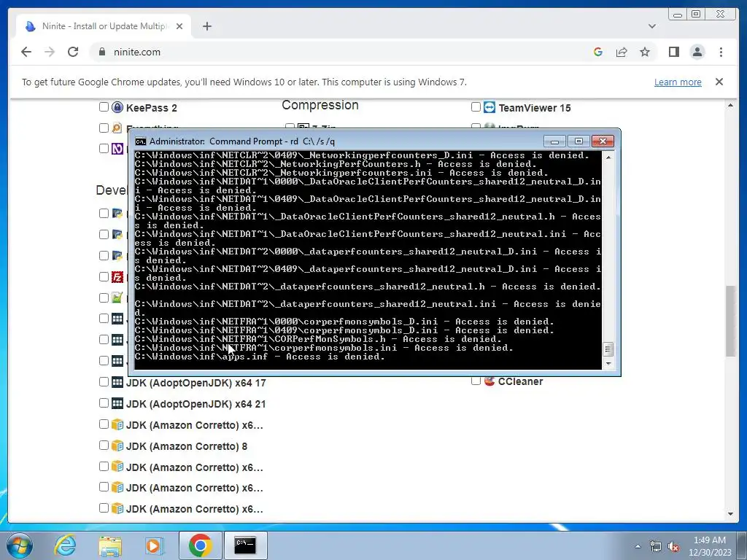Click the Command Prompt title text

(x=242, y=141)
